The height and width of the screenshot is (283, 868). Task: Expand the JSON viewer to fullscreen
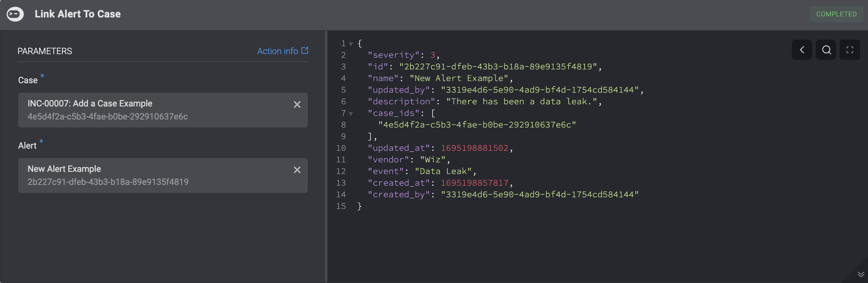850,50
